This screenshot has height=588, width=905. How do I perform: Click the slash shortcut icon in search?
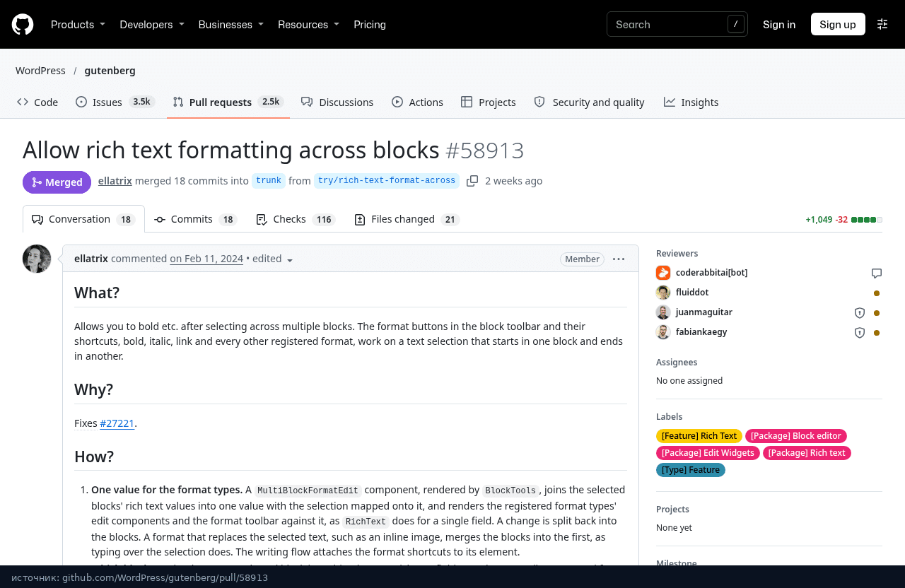[736, 24]
